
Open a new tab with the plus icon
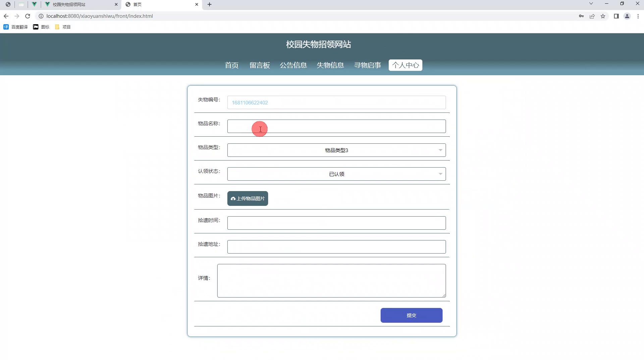coord(209,4)
